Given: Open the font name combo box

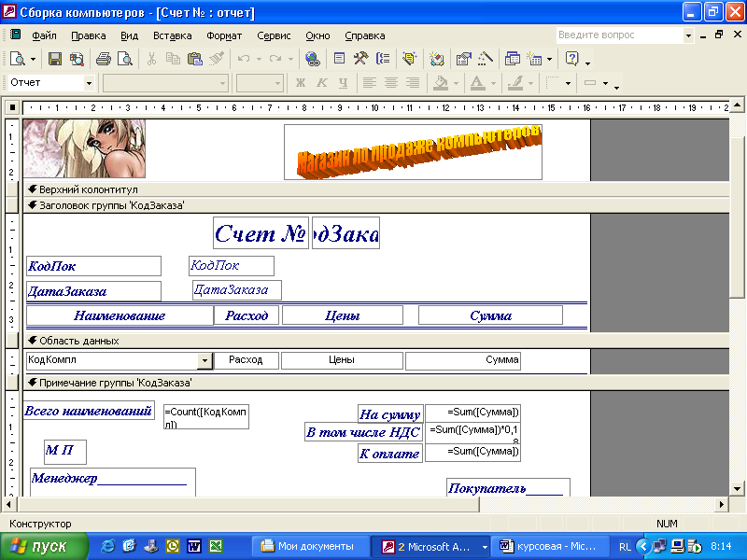Looking at the screenshot, I should [165, 83].
